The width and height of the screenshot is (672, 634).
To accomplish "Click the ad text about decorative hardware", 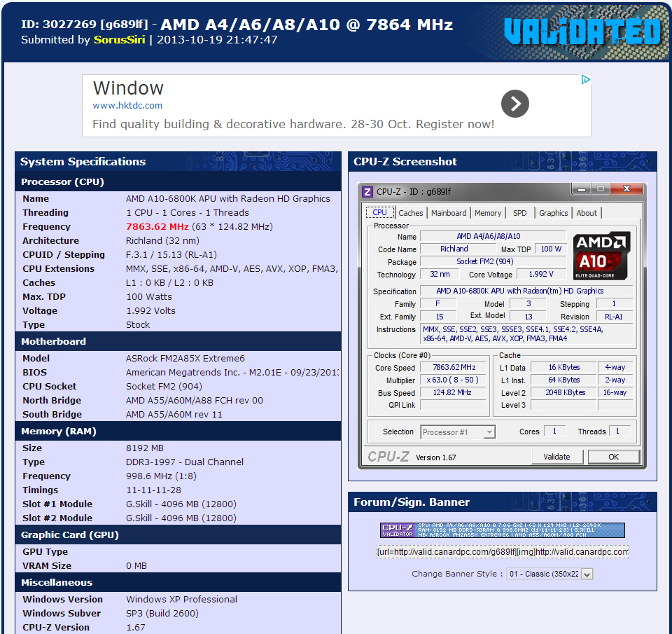I will (x=293, y=125).
